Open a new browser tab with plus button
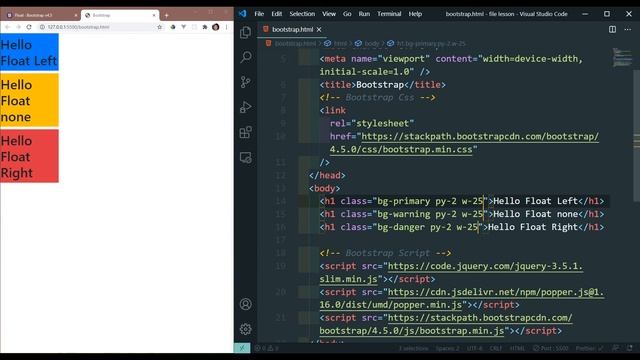 (x=167, y=16)
